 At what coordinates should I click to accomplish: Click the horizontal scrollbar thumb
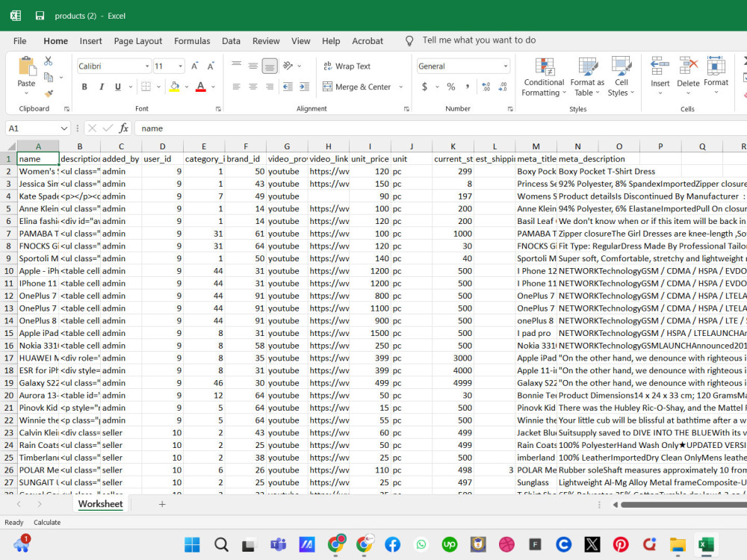(x=684, y=504)
